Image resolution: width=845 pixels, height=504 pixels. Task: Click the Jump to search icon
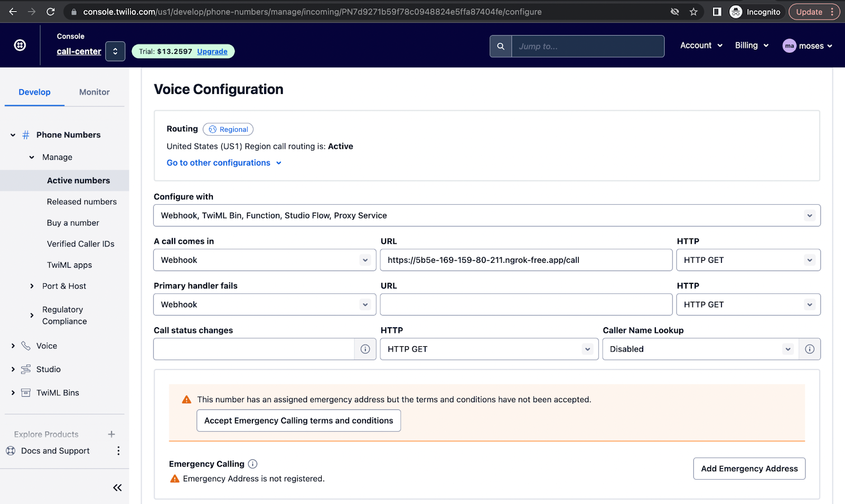(501, 46)
